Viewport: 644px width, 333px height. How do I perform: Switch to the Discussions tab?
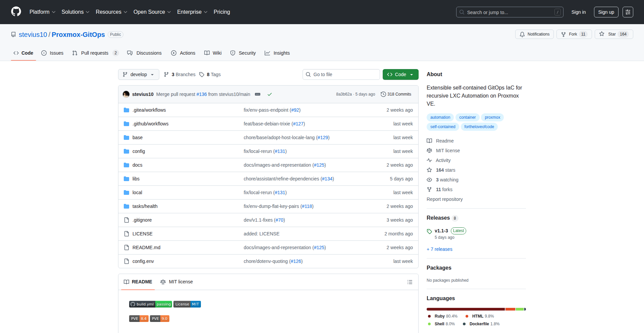145,53
